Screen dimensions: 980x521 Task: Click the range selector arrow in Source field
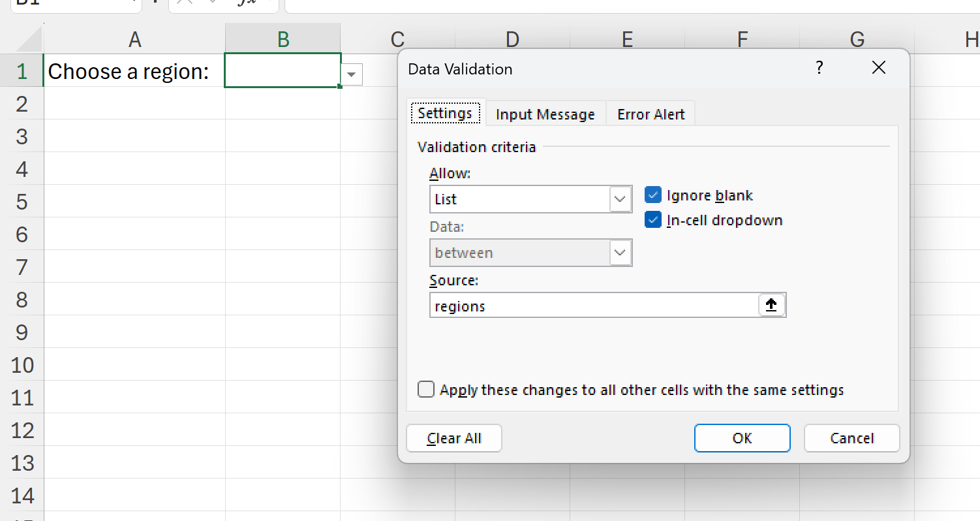(x=772, y=305)
